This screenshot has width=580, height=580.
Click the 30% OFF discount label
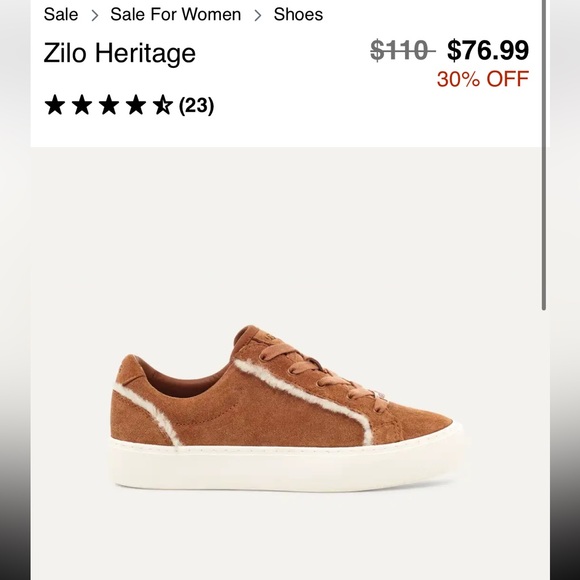coord(483,79)
